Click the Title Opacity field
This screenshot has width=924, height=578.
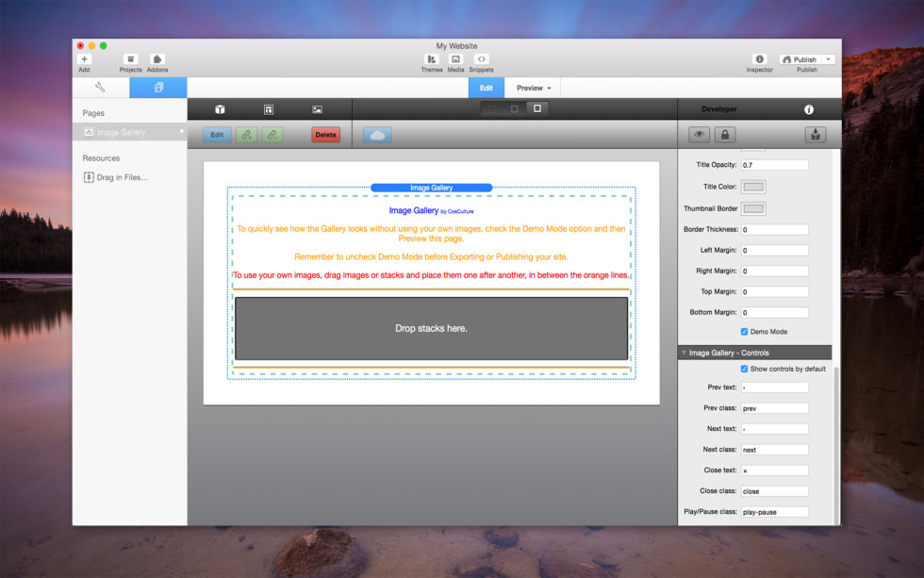774,165
